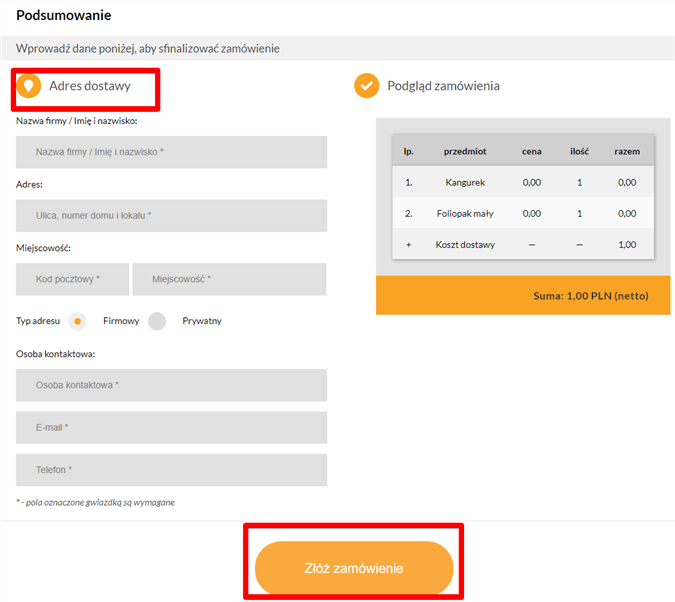The image size is (675, 602).
Task: Focus the Osoba kontaktowa input field
Action: pos(171,385)
